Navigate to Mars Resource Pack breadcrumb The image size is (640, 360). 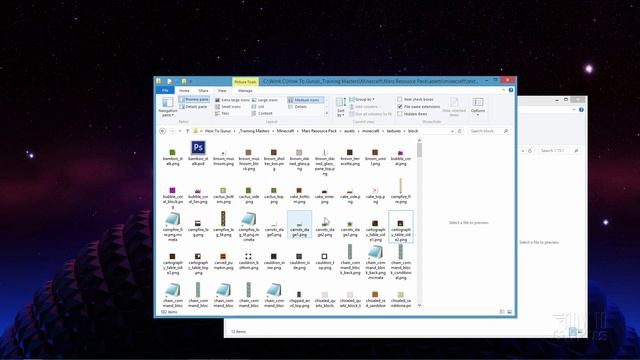tap(319, 131)
